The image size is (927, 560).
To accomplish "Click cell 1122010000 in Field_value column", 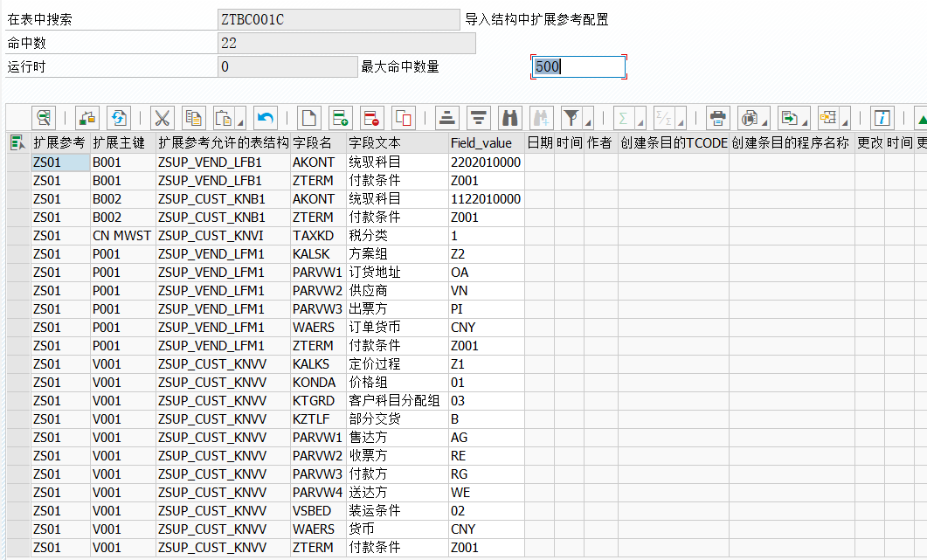I will 486,199.
